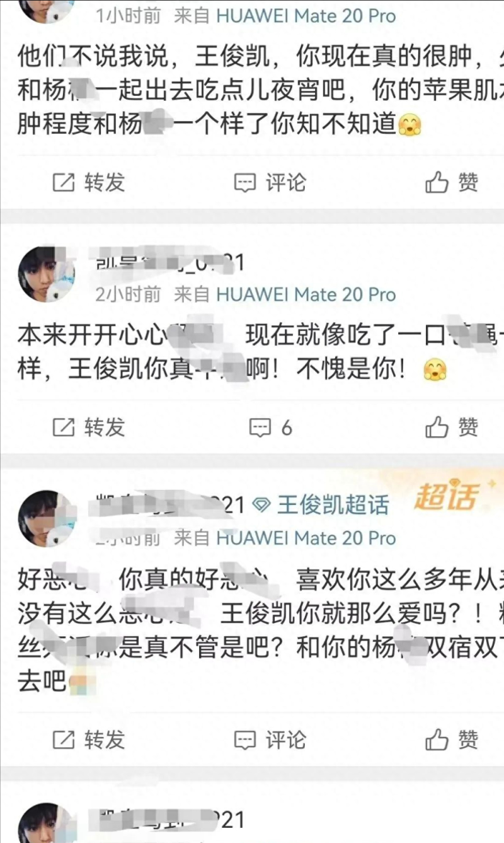
Task: Open avatar of bottom partially visible post
Action: (x=46, y=823)
